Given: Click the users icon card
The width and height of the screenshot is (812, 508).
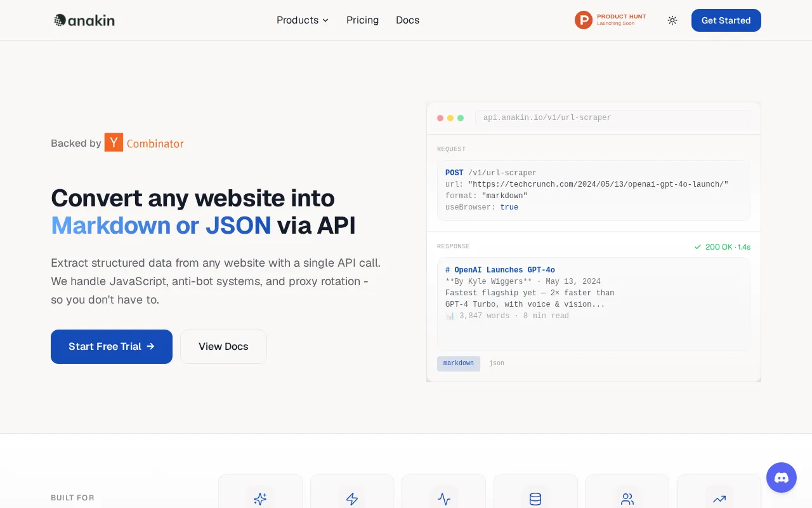Looking at the screenshot, I should [x=627, y=491].
